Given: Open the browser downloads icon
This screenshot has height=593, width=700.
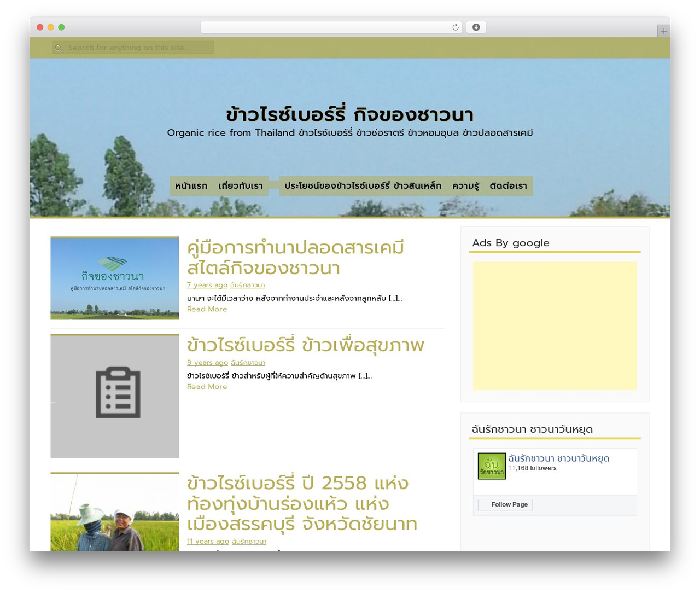Looking at the screenshot, I should pyautogui.click(x=476, y=27).
